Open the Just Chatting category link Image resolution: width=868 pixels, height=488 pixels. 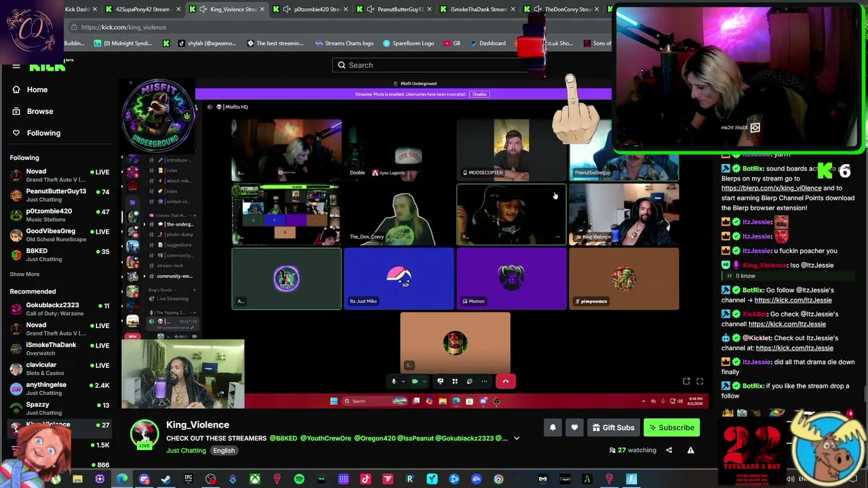(186, 451)
